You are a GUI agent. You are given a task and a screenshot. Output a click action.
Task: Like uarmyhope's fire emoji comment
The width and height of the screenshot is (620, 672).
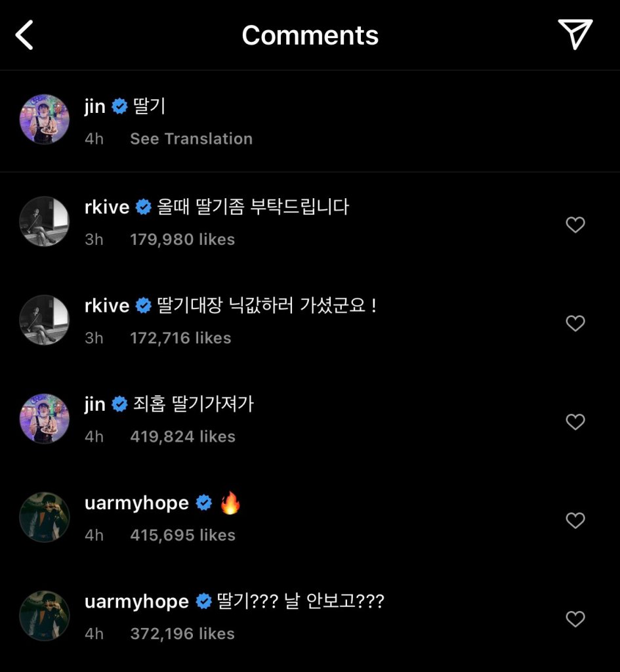[575, 520]
